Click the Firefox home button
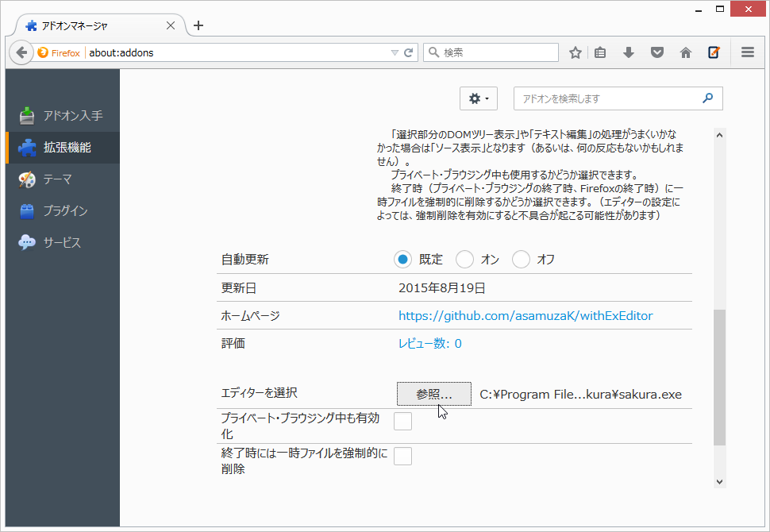This screenshot has width=770, height=532. tap(685, 52)
